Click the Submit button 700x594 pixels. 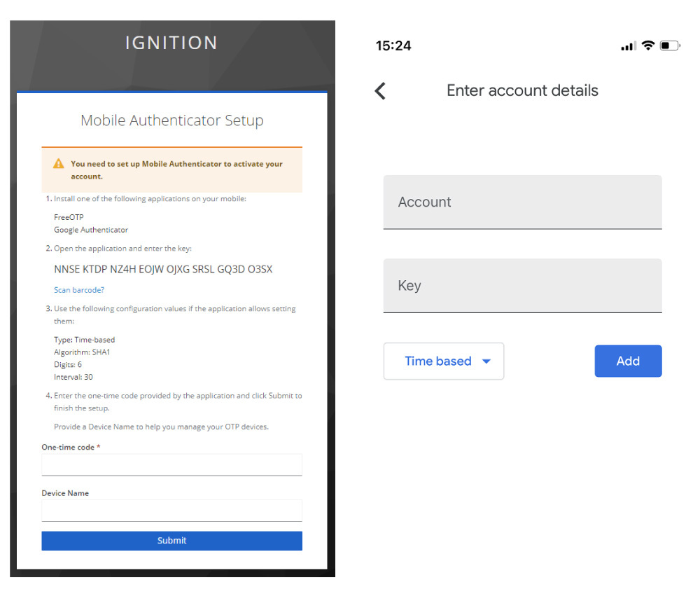tap(171, 541)
